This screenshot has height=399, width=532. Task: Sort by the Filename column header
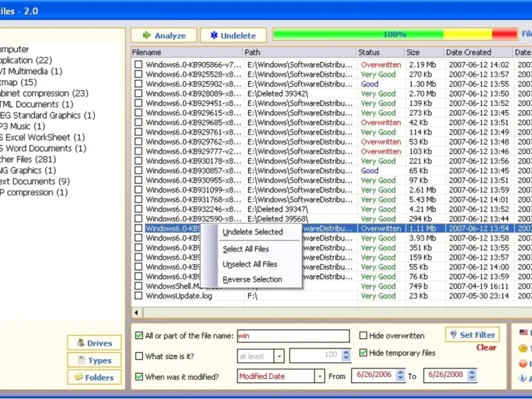click(187, 53)
